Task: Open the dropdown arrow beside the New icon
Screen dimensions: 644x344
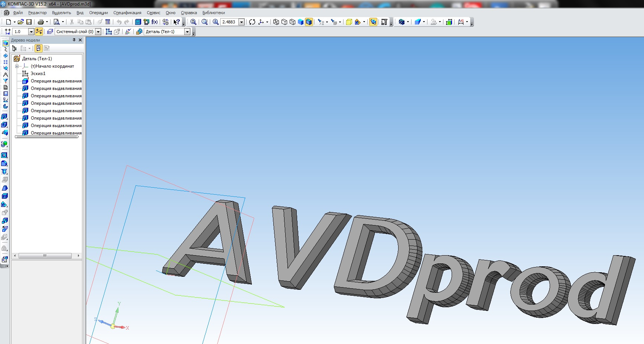Action: [x=14, y=22]
